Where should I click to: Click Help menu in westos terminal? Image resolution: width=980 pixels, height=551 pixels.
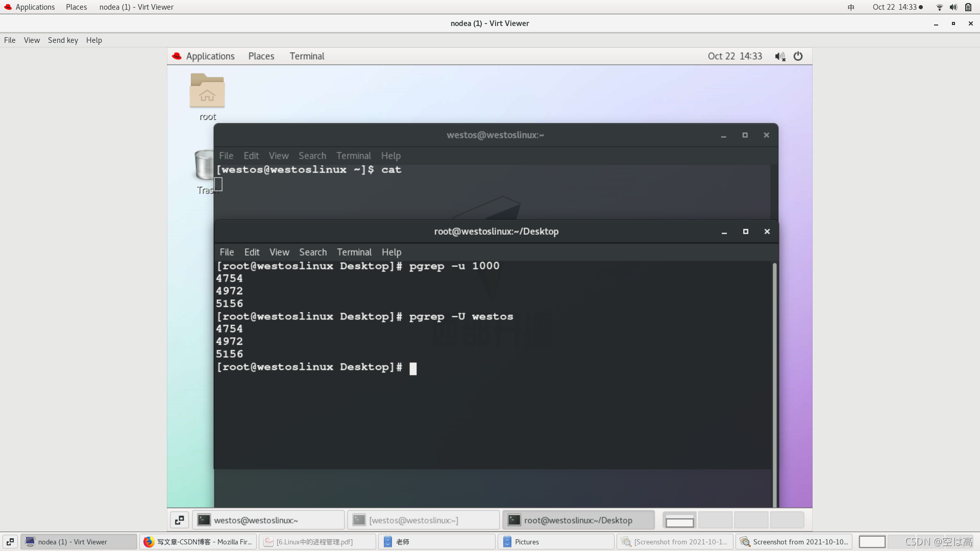pos(390,156)
